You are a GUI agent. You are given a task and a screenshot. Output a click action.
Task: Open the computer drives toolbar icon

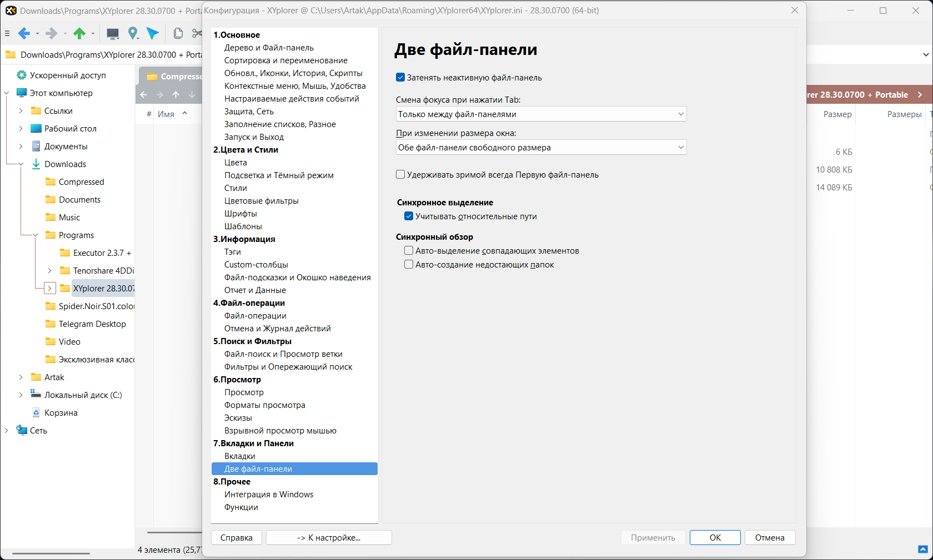pos(113,34)
